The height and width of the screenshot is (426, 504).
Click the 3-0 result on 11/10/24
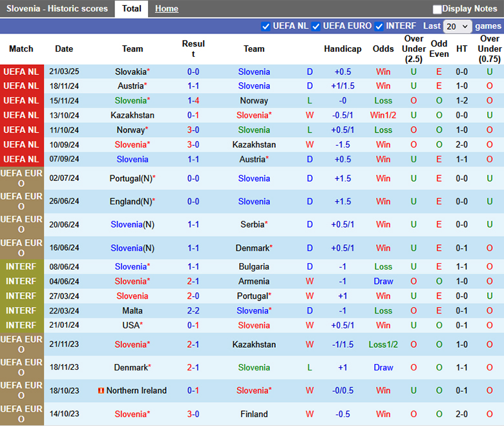pyautogui.click(x=193, y=130)
